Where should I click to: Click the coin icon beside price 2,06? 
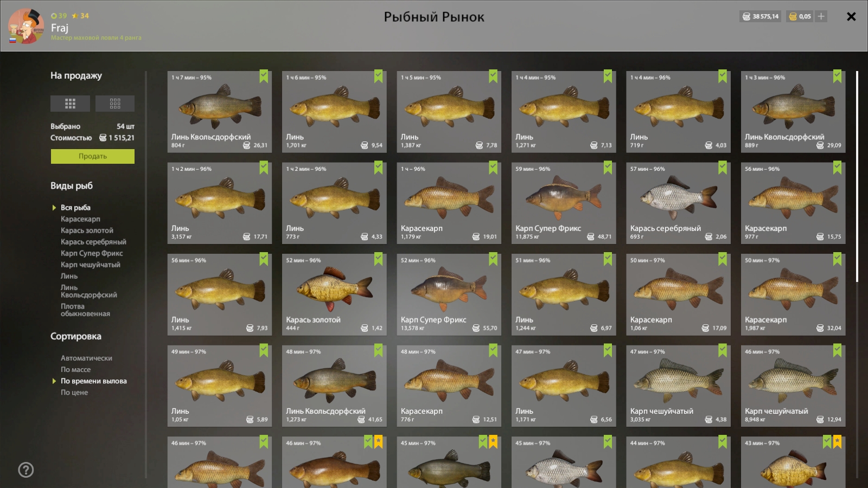click(709, 236)
